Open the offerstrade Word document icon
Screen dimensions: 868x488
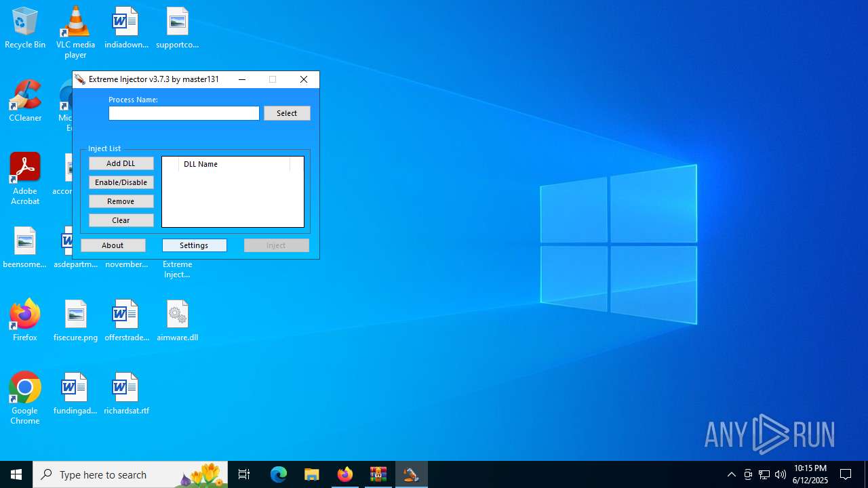126,320
